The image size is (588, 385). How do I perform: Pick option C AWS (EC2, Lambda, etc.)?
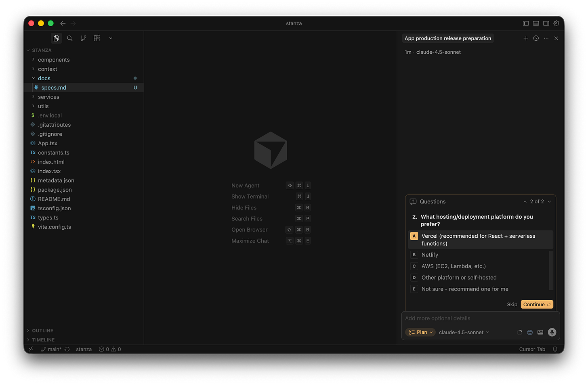[x=453, y=266]
